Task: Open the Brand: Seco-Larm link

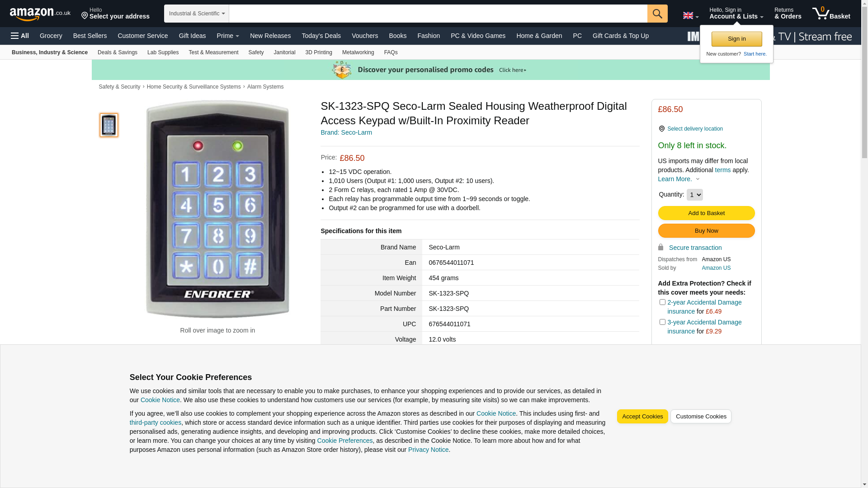Action: click(346, 132)
